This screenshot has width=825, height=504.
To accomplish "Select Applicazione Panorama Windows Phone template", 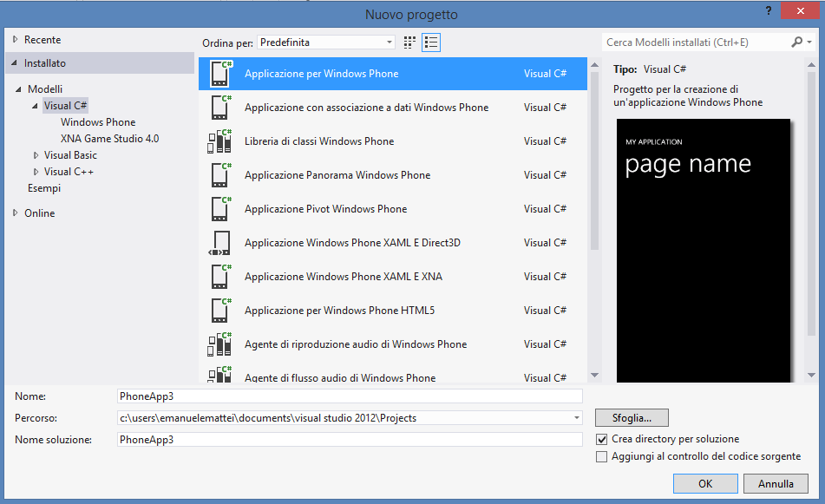I will (392, 175).
